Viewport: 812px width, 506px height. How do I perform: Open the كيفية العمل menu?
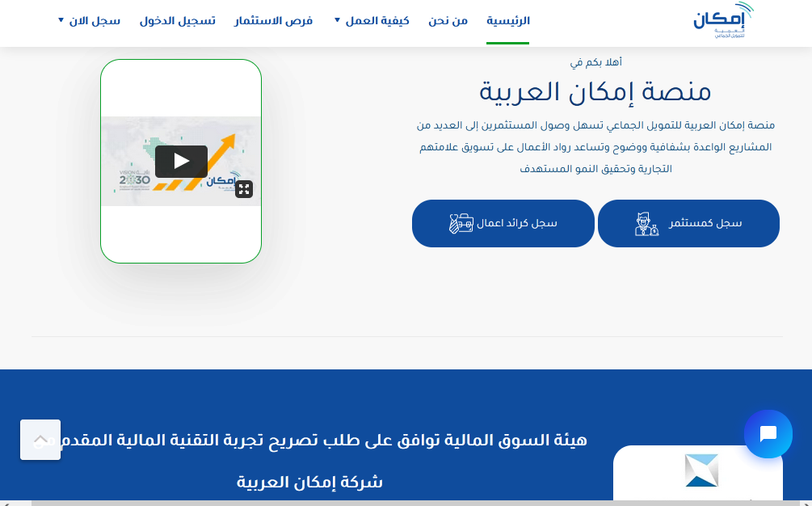[x=377, y=21]
